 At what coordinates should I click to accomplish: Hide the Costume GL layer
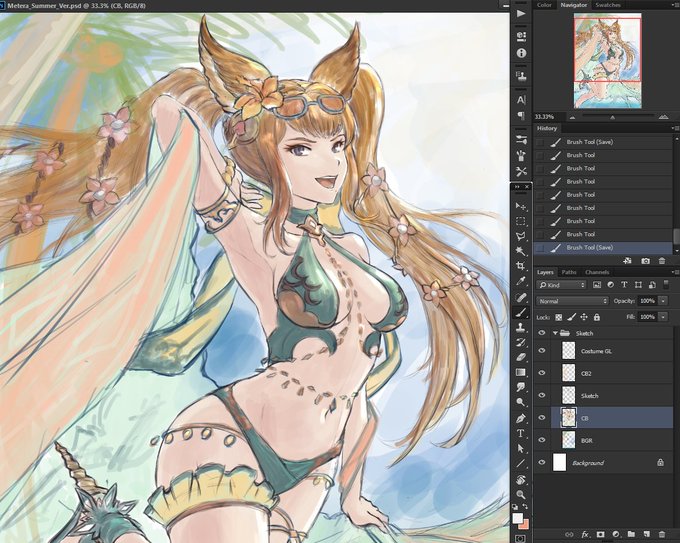(542, 350)
